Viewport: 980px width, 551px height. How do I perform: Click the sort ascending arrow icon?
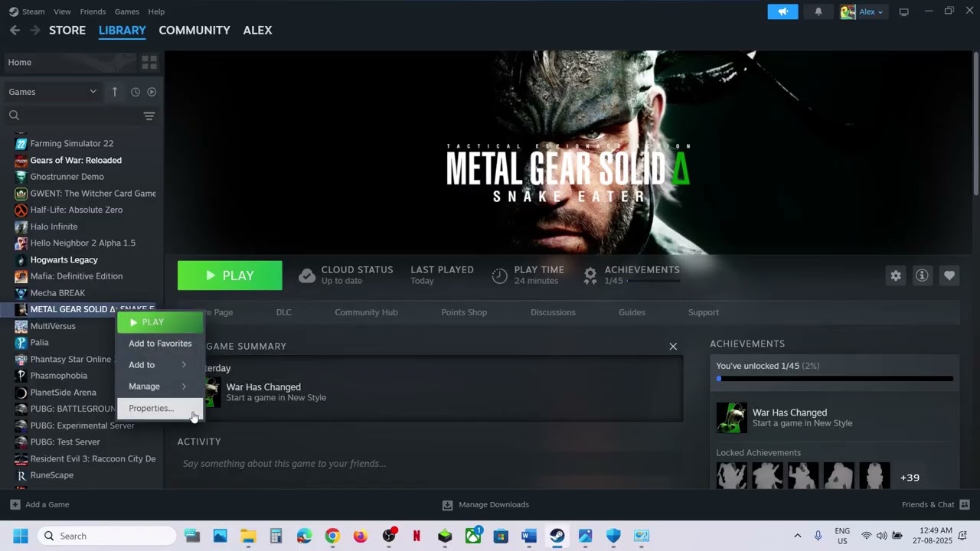(115, 92)
